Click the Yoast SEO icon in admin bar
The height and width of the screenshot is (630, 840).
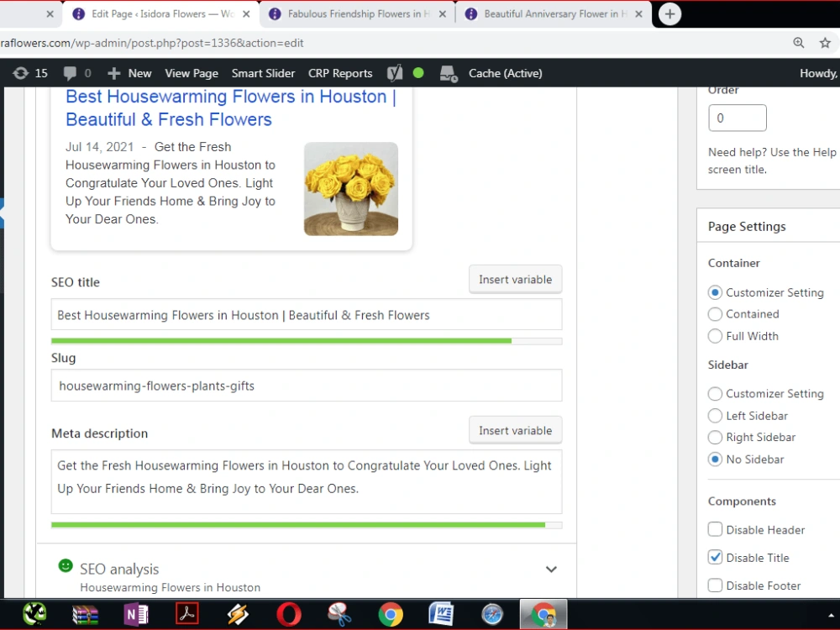click(395, 73)
